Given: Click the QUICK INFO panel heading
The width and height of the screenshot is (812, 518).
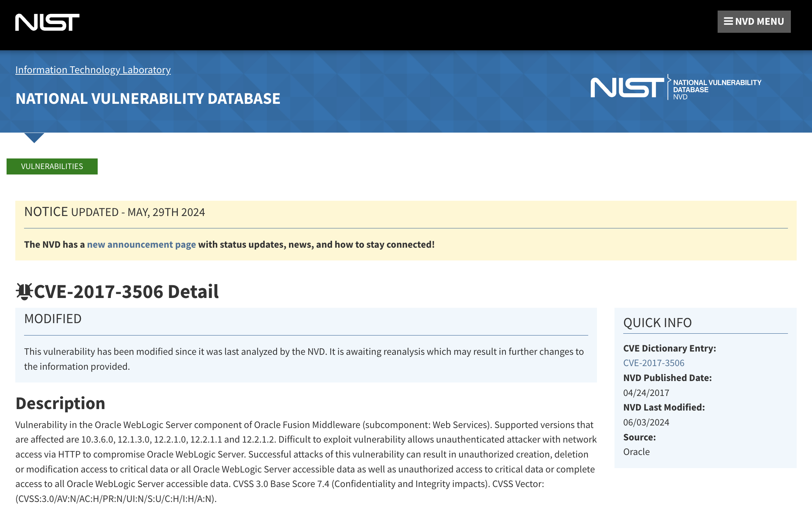Looking at the screenshot, I should [x=657, y=323].
